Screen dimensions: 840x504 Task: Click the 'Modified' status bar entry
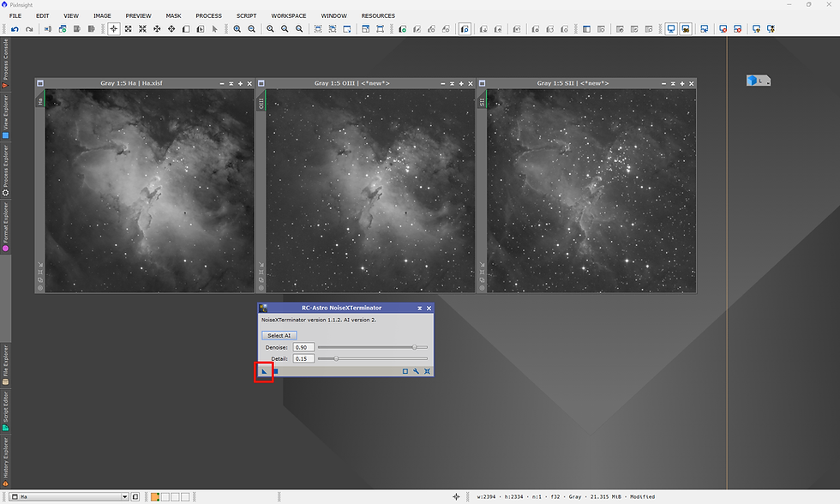point(642,496)
